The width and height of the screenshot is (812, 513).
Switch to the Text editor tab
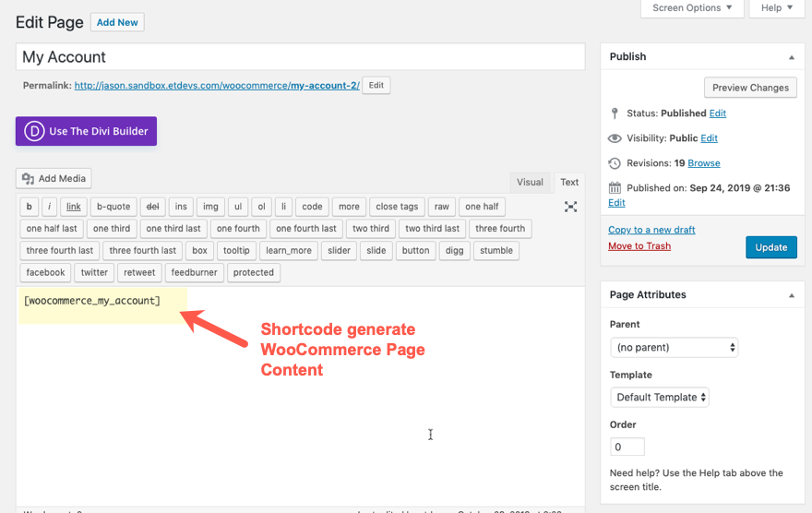569,182
